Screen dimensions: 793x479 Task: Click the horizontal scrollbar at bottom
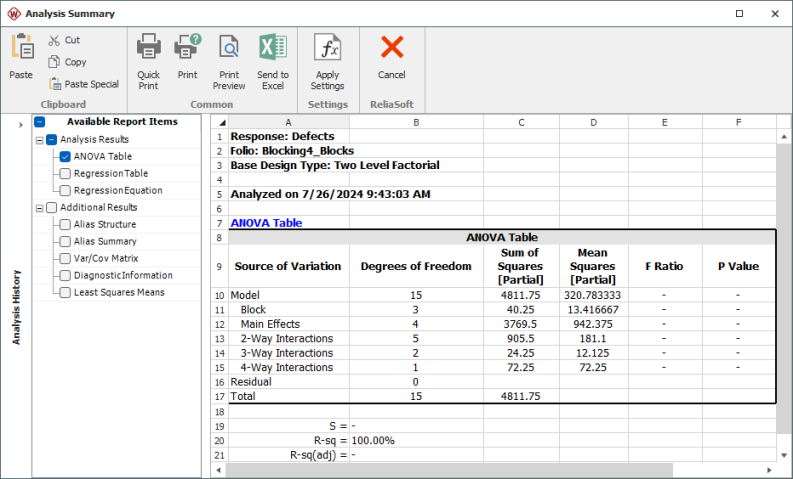click(x=450, y=470)
